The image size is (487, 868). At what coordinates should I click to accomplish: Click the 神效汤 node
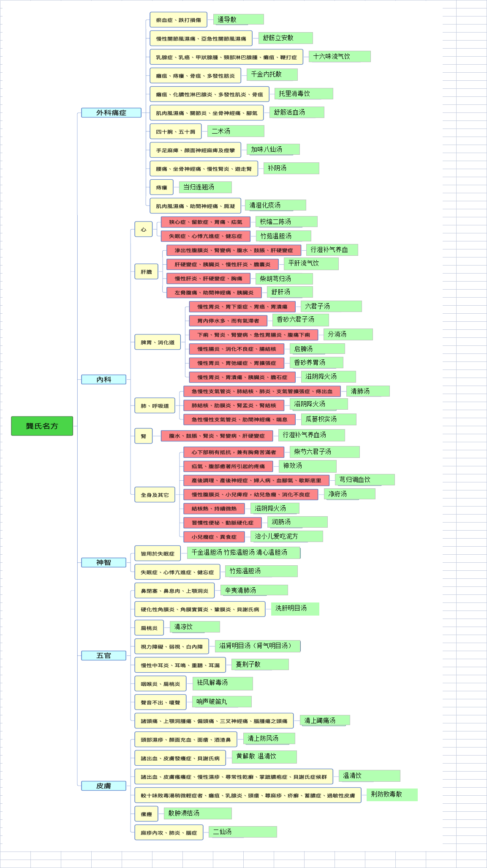(x=307, y=466)
